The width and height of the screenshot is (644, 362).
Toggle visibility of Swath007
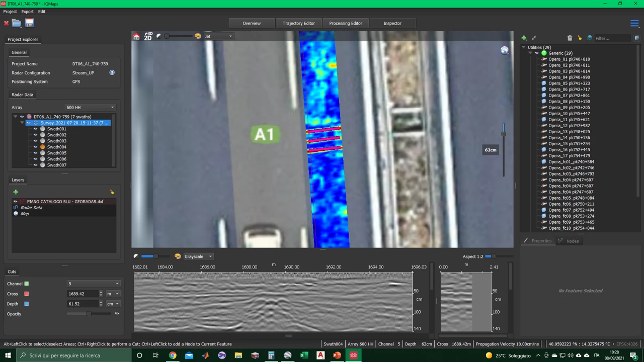pos(35,165)
